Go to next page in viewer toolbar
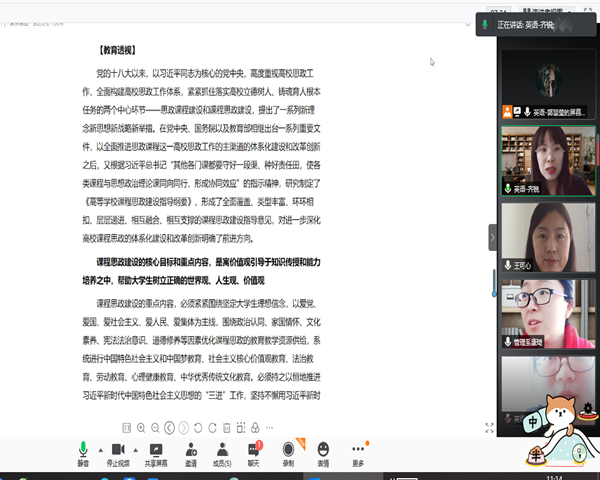 (184, 428)
